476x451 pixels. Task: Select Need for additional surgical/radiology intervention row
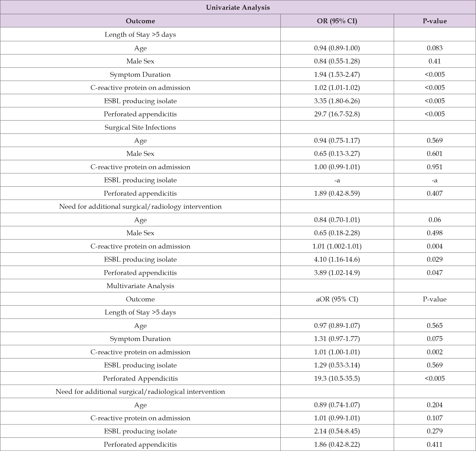coord(140,206)
